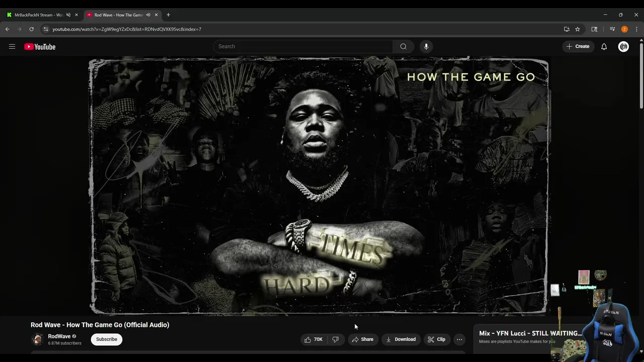Open more actions three-dot menu
This screenshot has height=362, width=644.
[x=459, y=339]
